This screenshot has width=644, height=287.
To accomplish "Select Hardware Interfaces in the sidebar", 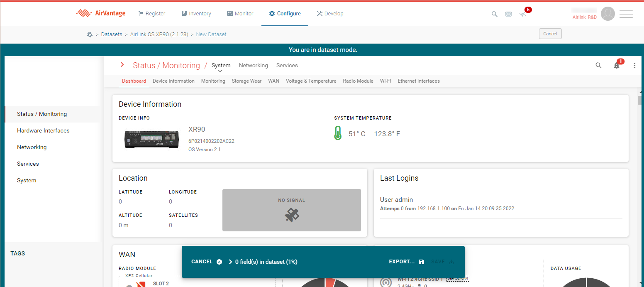I will [43, 130].
